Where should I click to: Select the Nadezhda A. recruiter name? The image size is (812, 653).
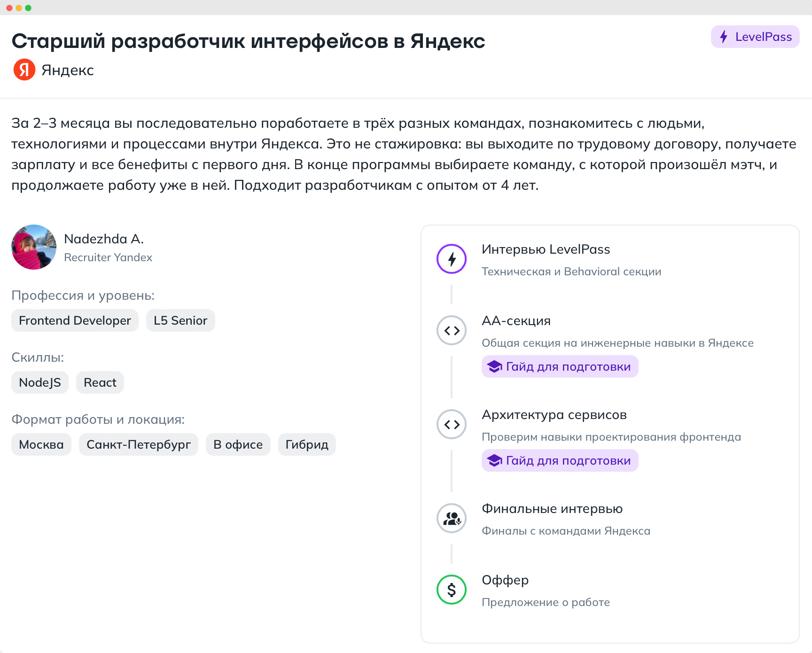[104, 239]
